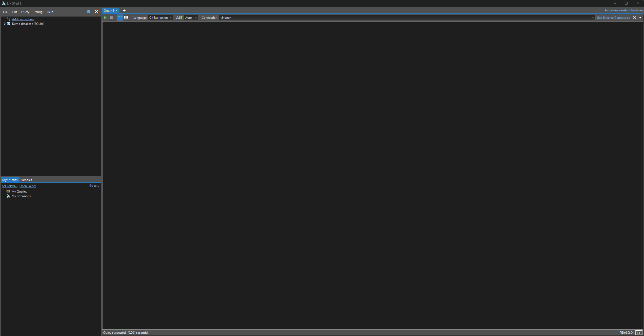Click the blue help question mark icon

click(x=89, y=12)
